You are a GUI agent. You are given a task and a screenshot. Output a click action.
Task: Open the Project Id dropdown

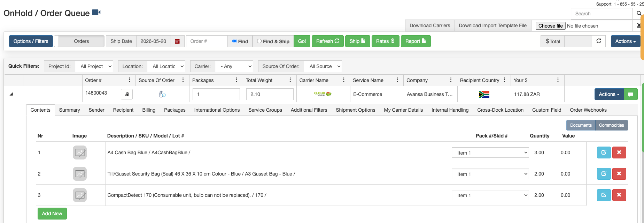coord(94,66)
